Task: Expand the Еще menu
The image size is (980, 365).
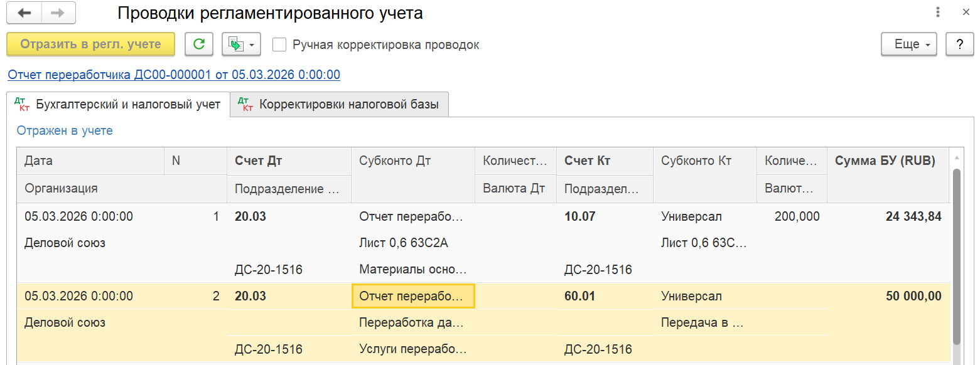Action: 909,45
